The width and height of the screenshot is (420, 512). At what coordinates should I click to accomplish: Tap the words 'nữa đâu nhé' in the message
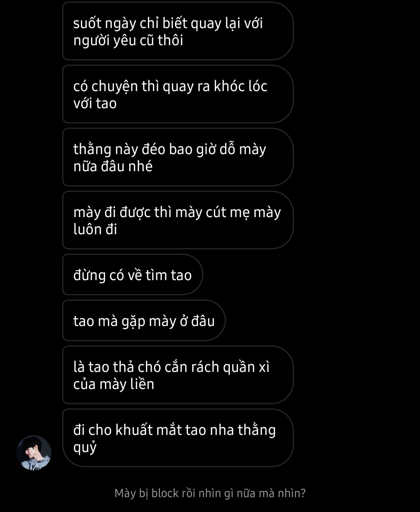coord(113,166)
